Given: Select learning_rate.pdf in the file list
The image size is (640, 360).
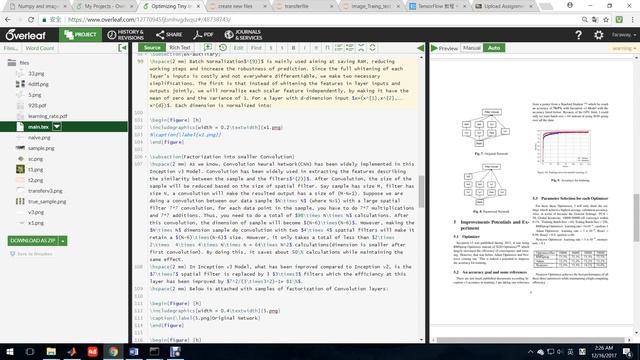Looking at the screenshot, I should tap(47, 116).
